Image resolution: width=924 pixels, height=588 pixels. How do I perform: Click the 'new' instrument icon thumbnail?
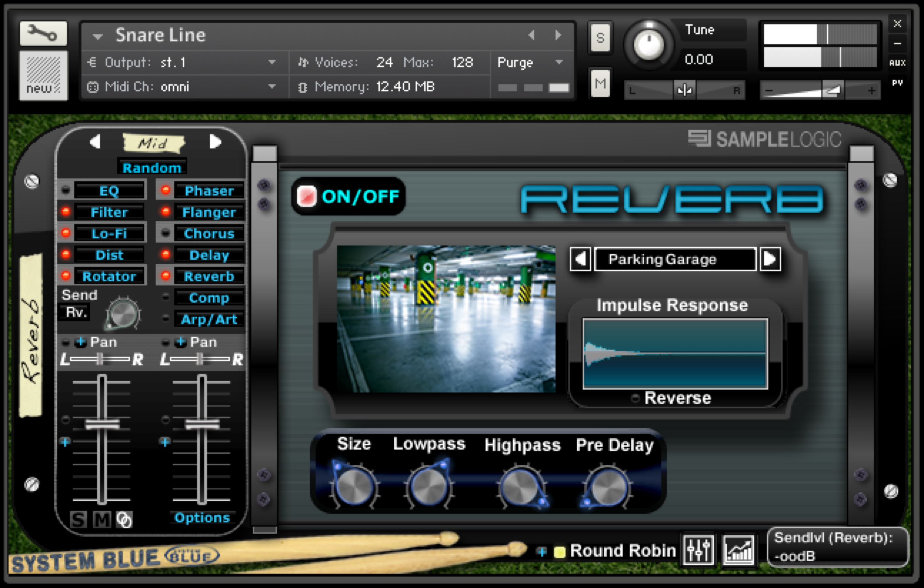point(43,76)
